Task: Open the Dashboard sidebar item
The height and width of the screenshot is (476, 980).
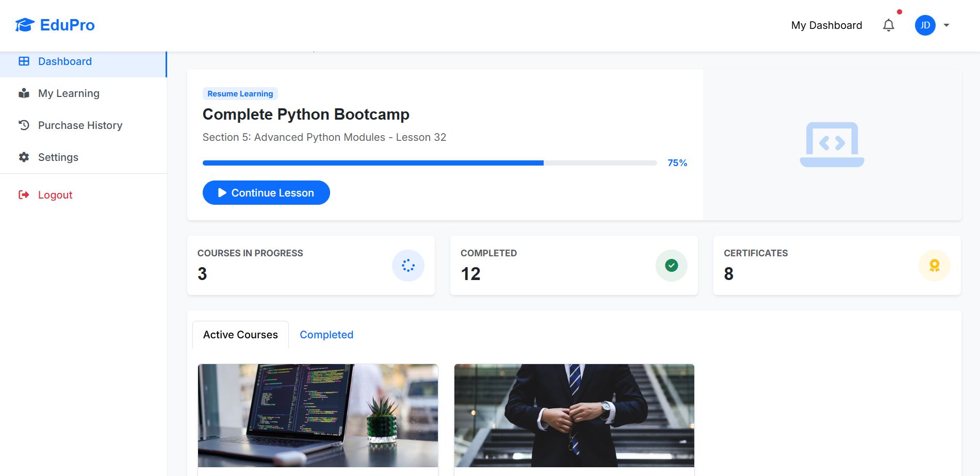Action: click(65, 61)
